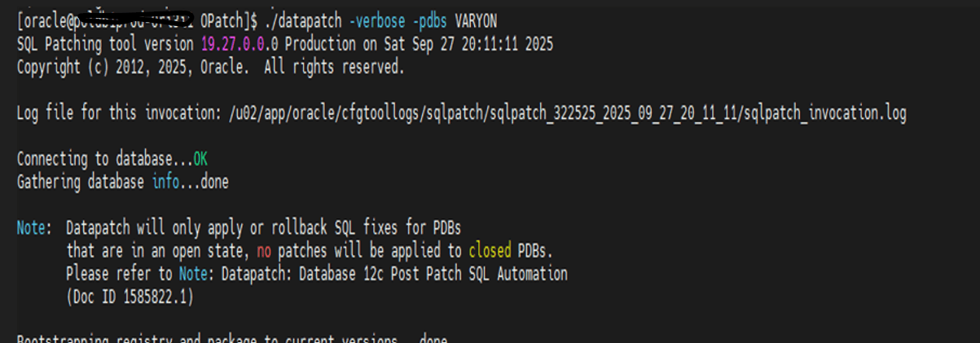Screen dimensions: 980x343
Task: Click 'that are in an open state' text
Action: 157,251
